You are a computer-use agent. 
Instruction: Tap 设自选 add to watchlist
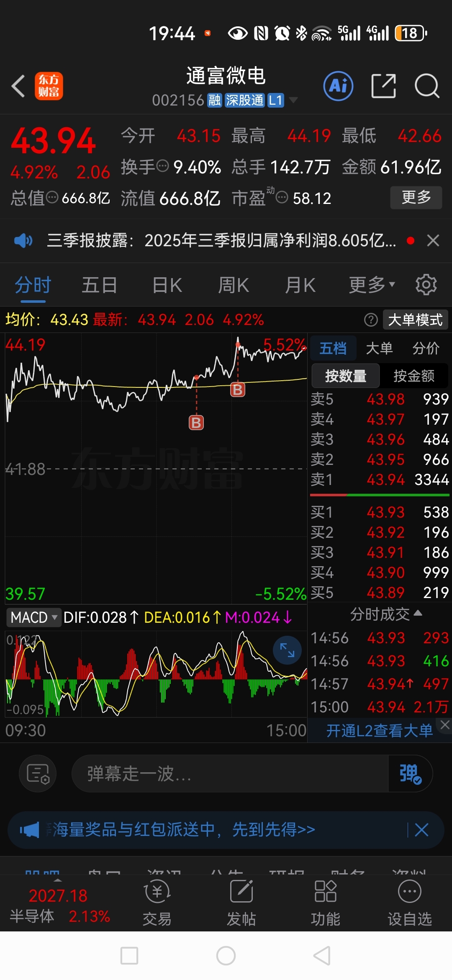(410, 903)
